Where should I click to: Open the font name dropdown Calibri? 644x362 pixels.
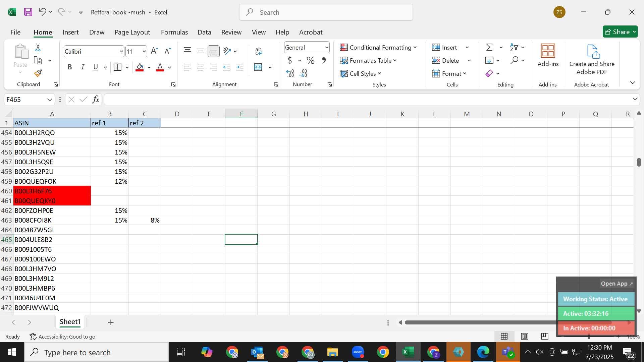coord(121,52)
